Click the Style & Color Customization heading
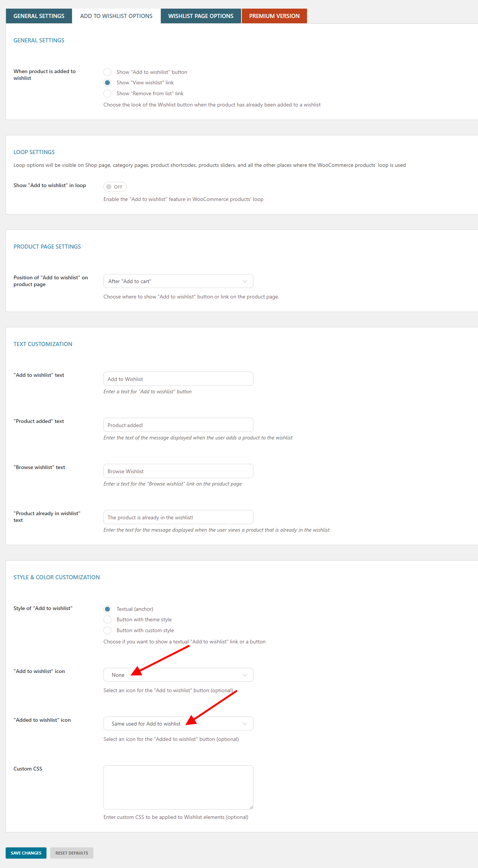478x868 pixels. tap(57, 577)
